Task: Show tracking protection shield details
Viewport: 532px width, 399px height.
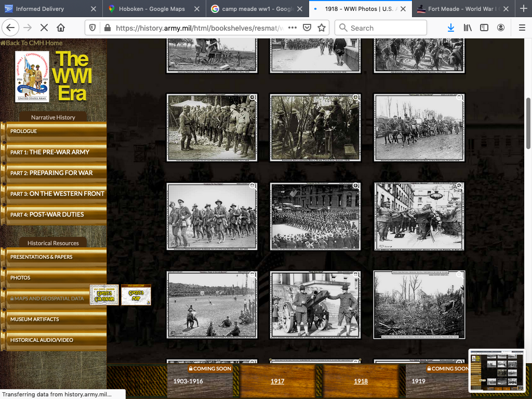Action: tap(92, 28)
